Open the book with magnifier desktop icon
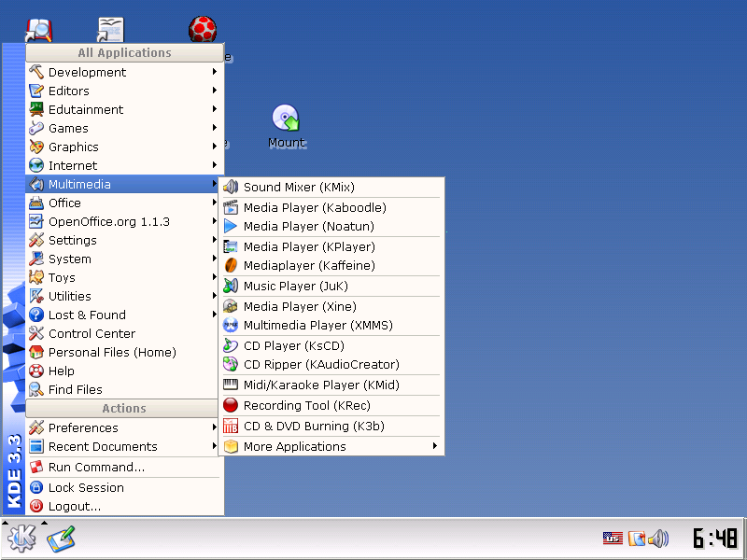Image resolution: width=747 pixels, height=560 pixels. (38, 30)
